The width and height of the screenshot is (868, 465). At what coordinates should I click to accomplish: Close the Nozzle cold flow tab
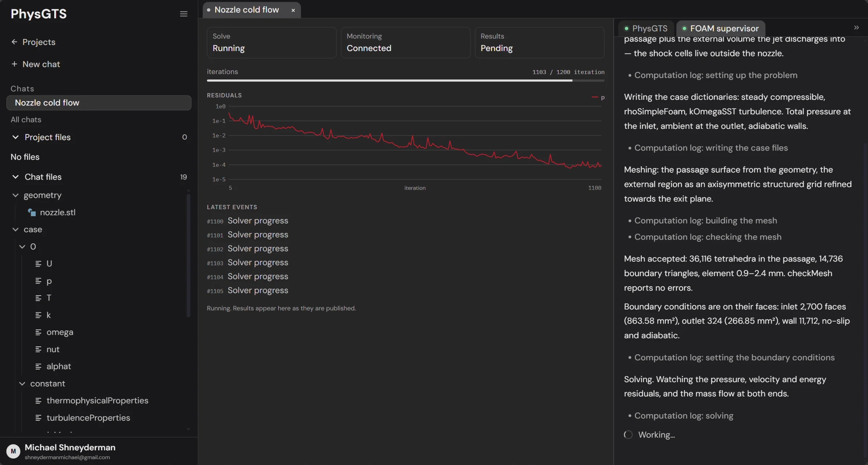pyautogui.click(x=293, y=10)
